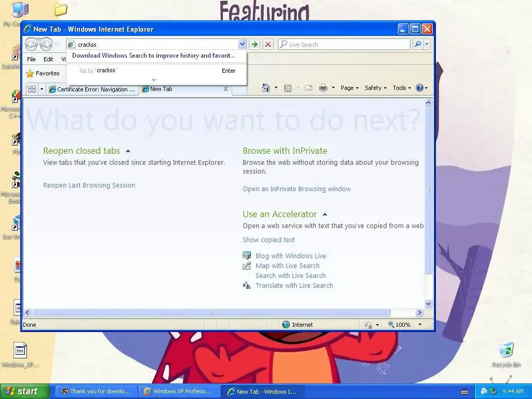Click the Translate with Live Search icon
This screenshot has height=399, width=532.
coord(247,285)
